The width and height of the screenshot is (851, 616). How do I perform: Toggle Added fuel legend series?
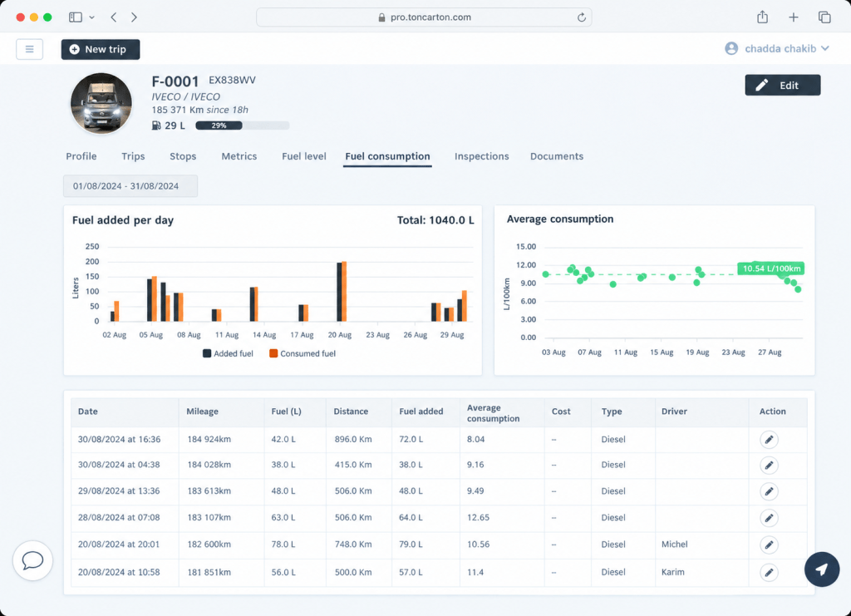(x=228, y=353)
